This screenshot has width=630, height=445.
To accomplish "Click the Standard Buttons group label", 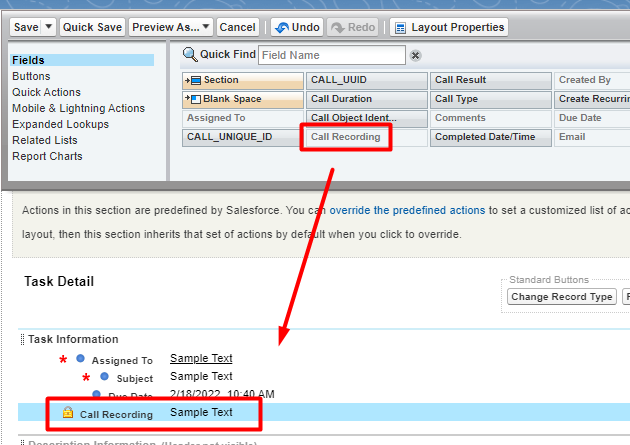I will (x=549, y=280).
